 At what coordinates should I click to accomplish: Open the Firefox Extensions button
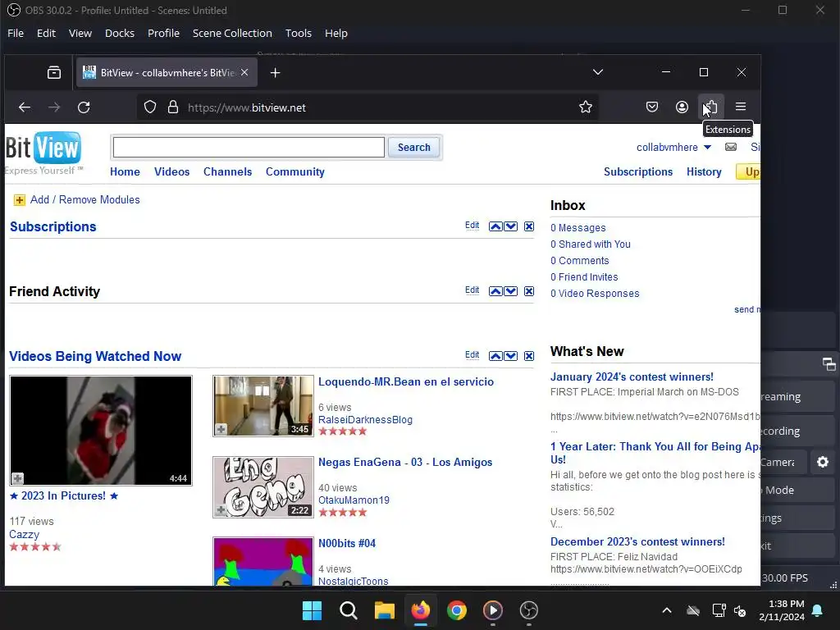point(711,107)
